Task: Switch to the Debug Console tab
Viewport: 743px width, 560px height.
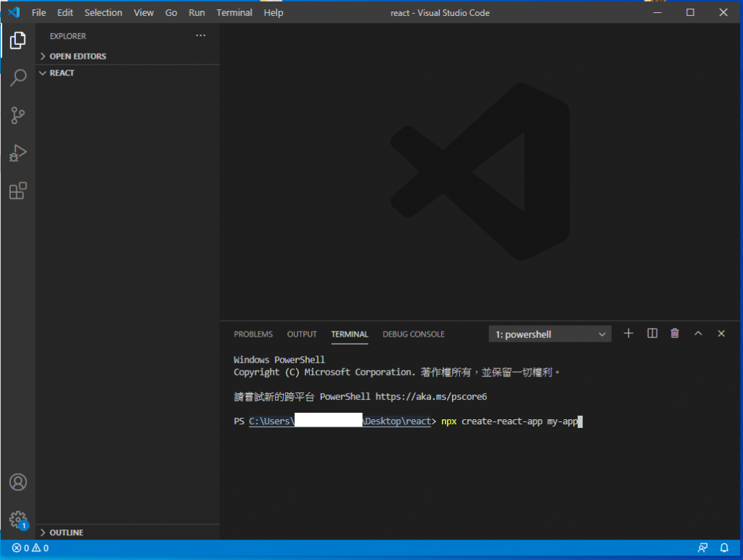Action: [413, 334]
